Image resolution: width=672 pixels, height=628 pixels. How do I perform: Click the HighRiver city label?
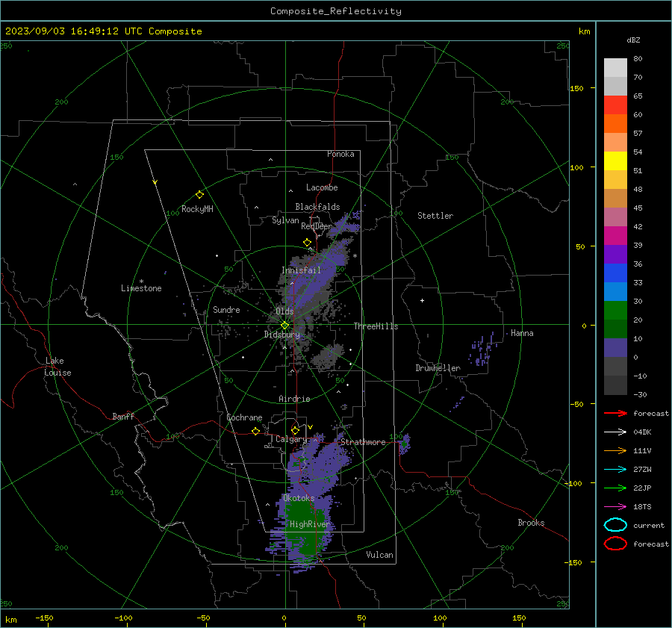tap(309, 524)
